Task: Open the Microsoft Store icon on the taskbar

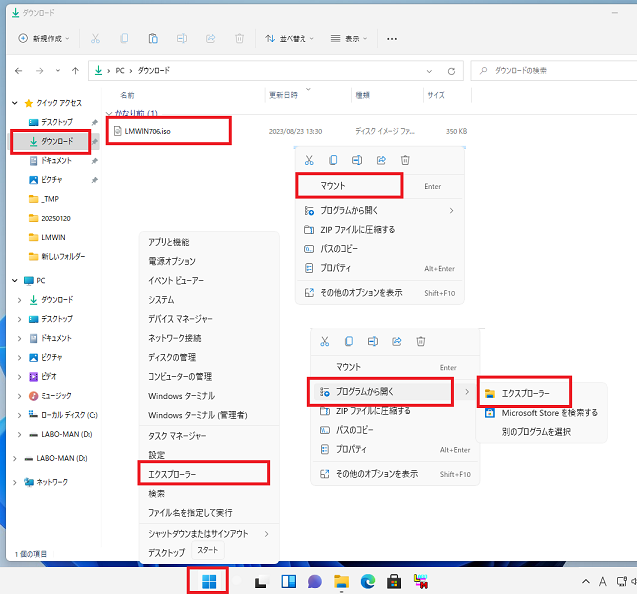Action: pyautogui.click(x=394, y=581)
